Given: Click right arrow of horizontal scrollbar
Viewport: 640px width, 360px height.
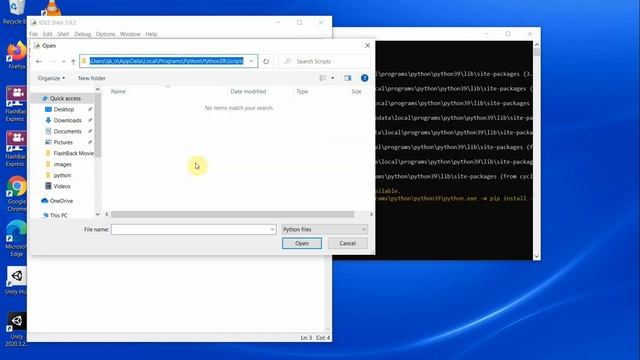Looking at the screenshot, I should [371, 214].
